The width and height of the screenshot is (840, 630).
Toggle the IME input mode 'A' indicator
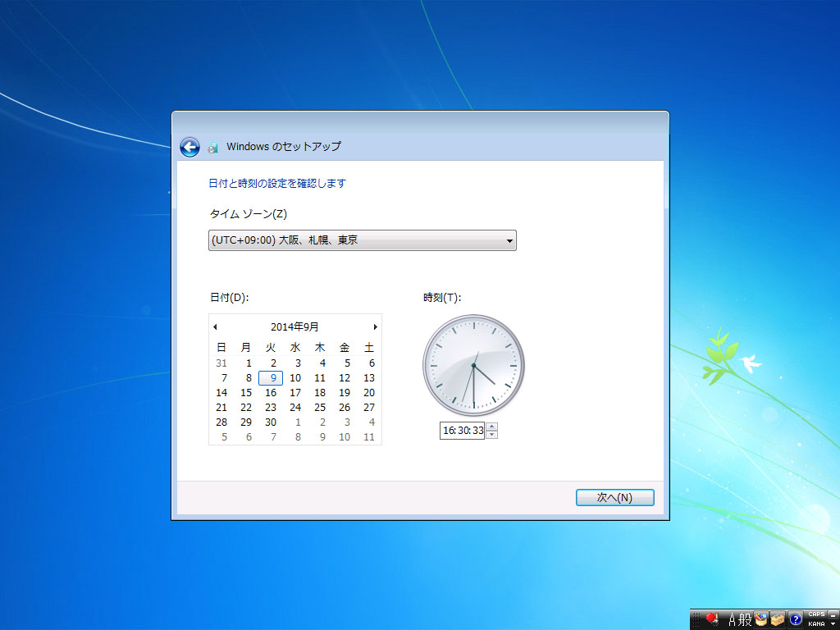tap(731, 619)
